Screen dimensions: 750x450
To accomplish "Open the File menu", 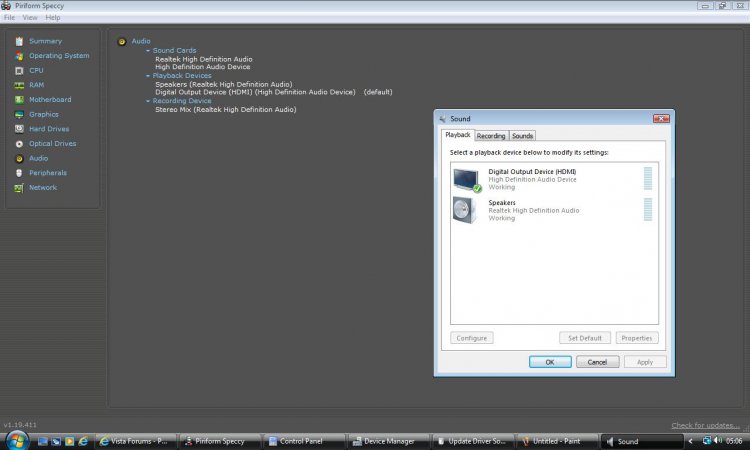I will 9,18.
